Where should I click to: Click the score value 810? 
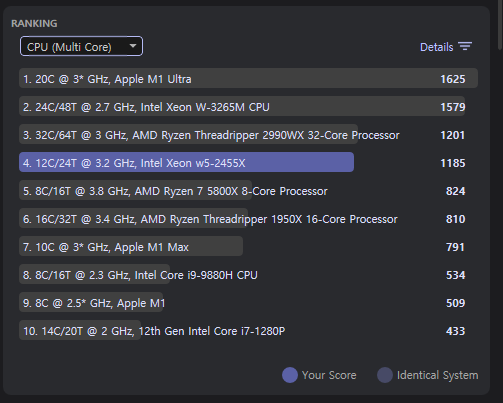click(x=455, y=219)
